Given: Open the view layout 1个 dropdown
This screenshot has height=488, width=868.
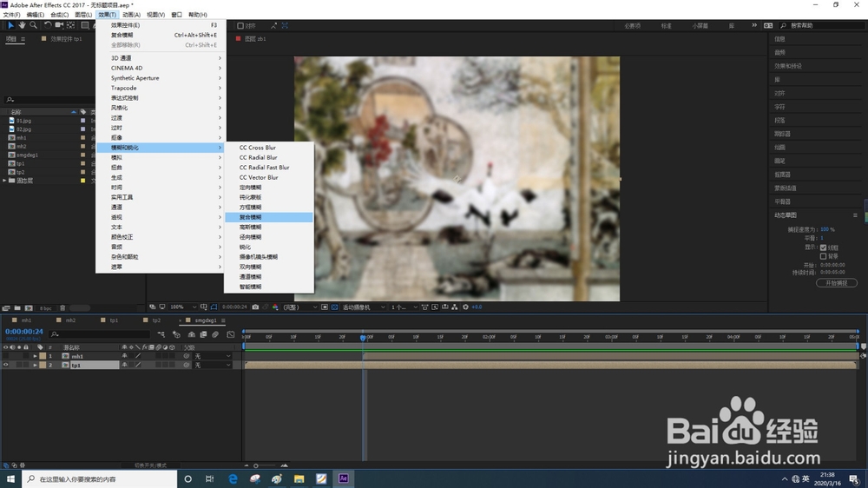Looking at the screenshot, I should [404, 307].
